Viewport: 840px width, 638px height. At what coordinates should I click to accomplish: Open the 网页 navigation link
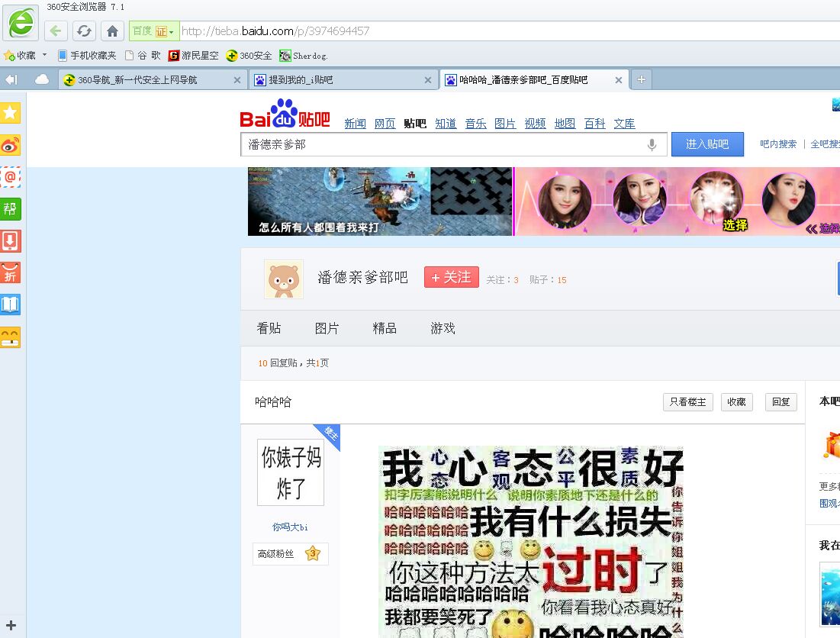tap(385, 124)
